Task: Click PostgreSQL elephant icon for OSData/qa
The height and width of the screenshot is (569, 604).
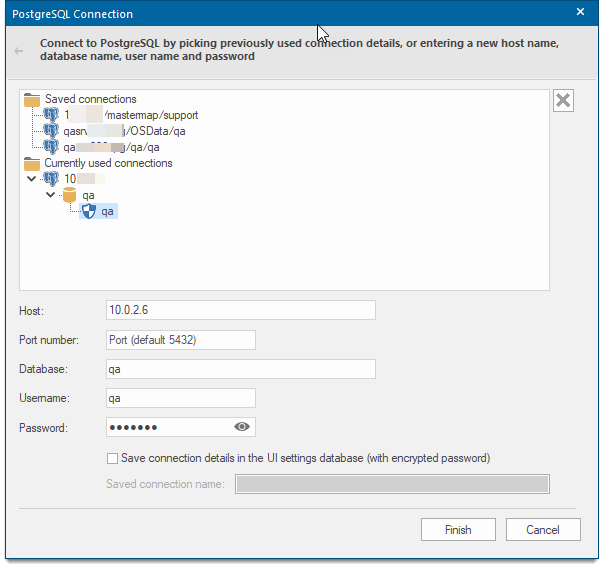Action: tap(51, 131)
